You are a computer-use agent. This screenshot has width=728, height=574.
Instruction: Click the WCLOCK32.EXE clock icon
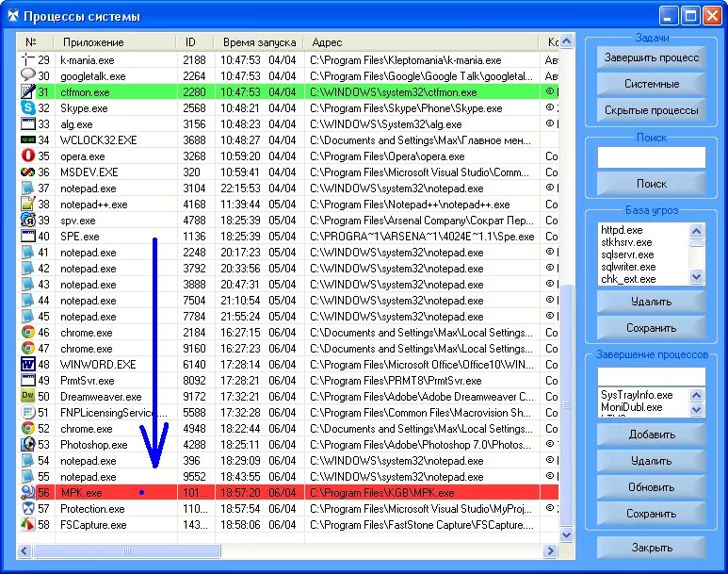tap(28, 139)
